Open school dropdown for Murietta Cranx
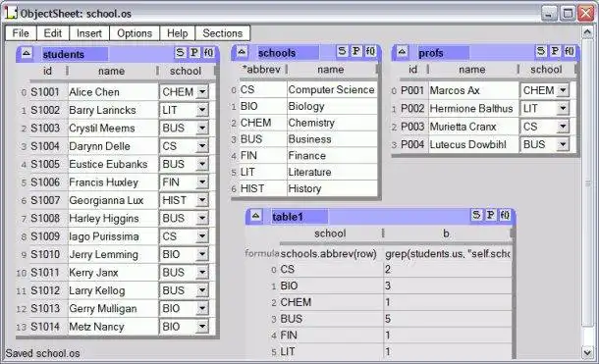This screenshot has width=599, height=364. click(563, 127)
